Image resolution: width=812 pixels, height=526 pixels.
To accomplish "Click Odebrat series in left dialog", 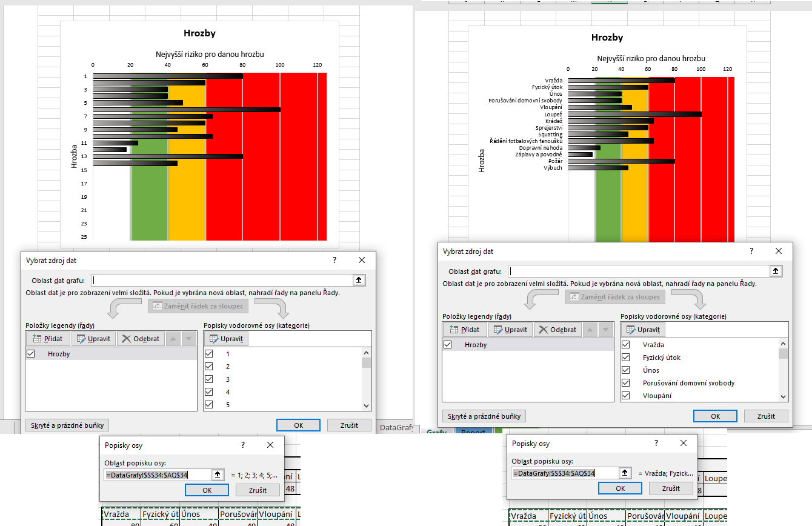I will point(140,339).
